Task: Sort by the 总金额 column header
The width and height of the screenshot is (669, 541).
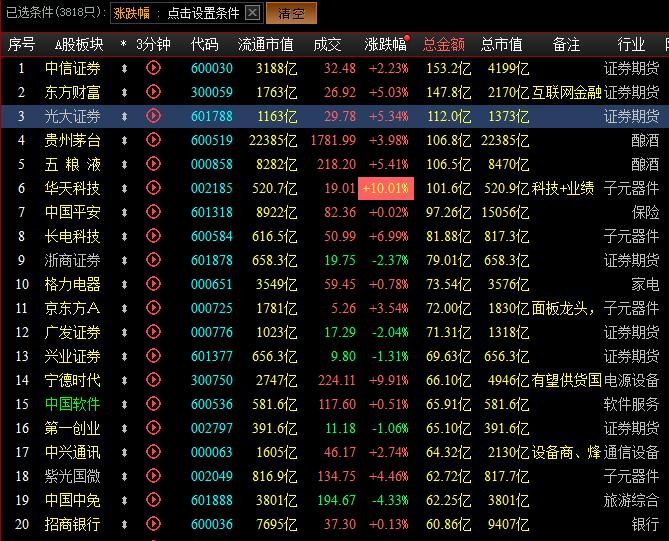Action: click(443, 44)
